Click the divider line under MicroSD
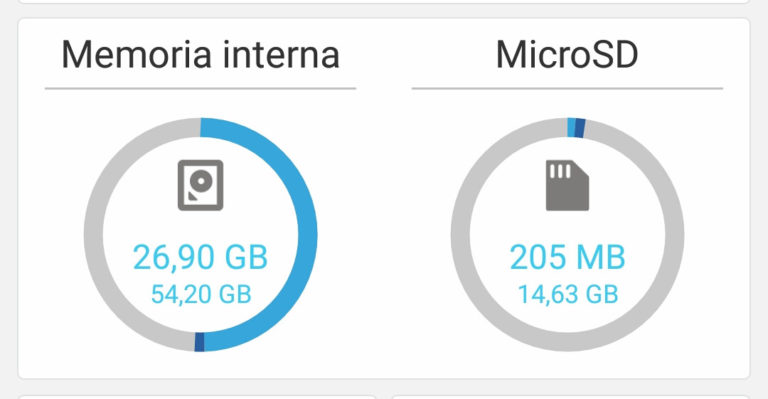 tap(567, 89)
